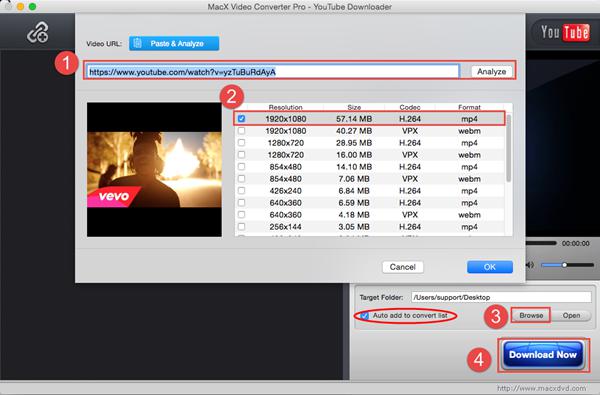Uncheck the 1920x1080 H.264 mp4 checkbox
This screenshot has width=600, height=395.
pos(241,119)
